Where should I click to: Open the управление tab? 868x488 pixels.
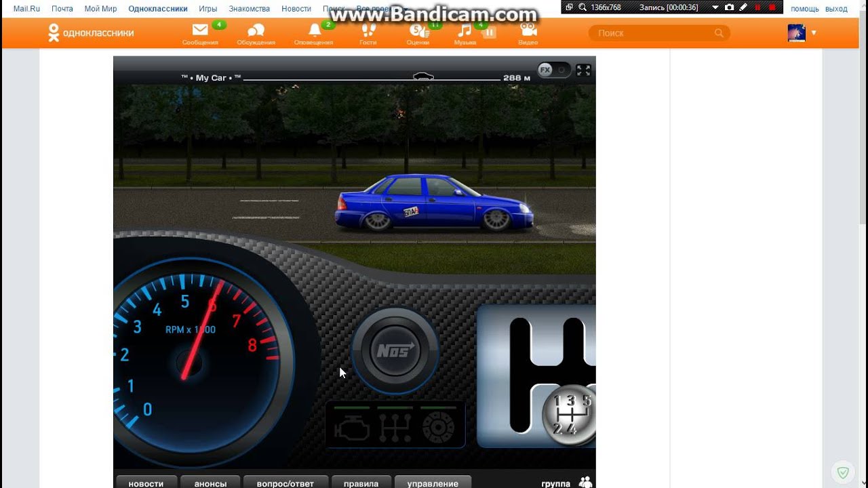pos(433,483)
